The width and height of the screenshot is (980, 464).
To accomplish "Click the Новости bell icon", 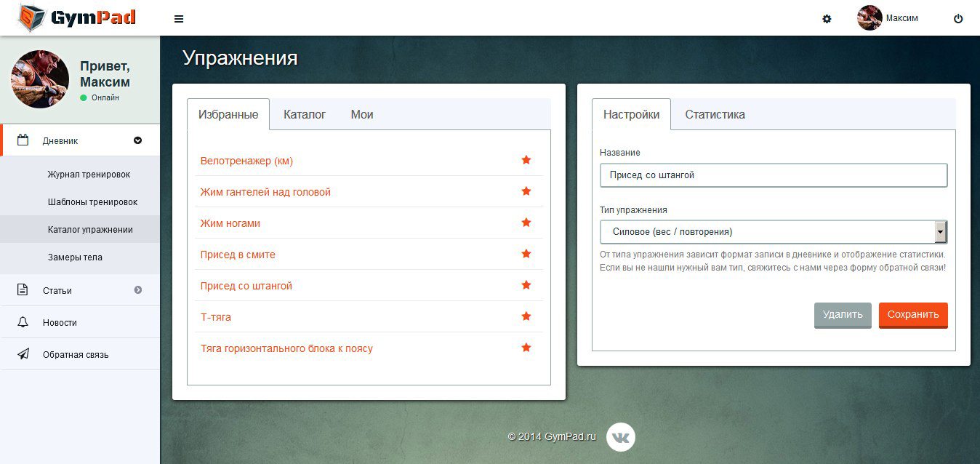I will (23, 322).
